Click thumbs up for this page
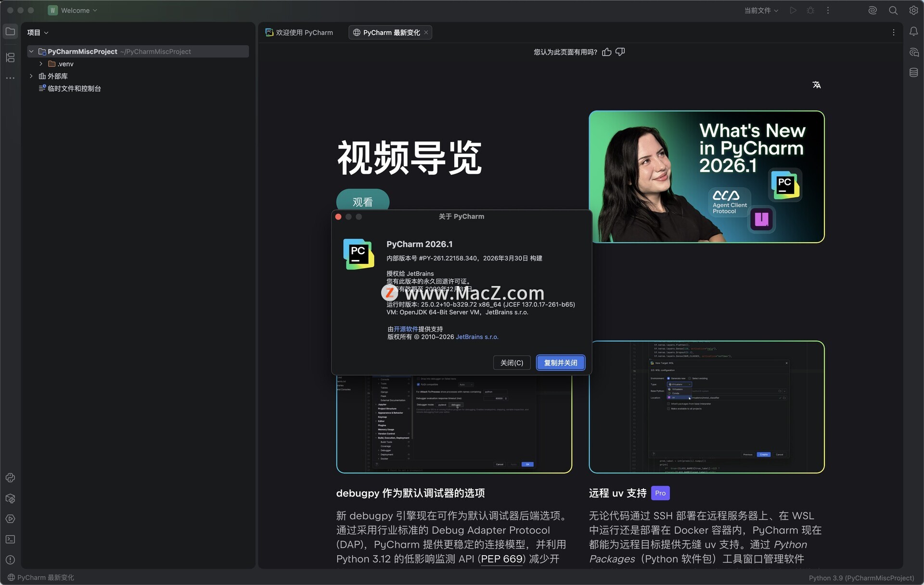Image resolution: width=924 pixels, height=585 pixels. coord(607,52)
